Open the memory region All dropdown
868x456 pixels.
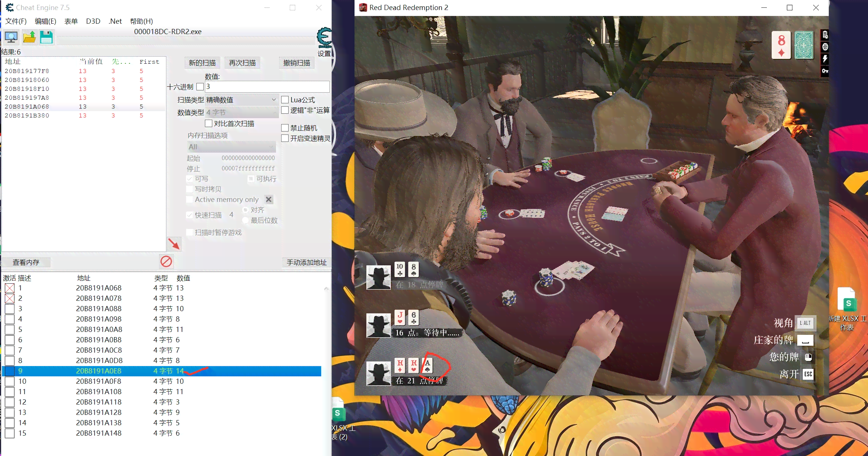(231, 147)
